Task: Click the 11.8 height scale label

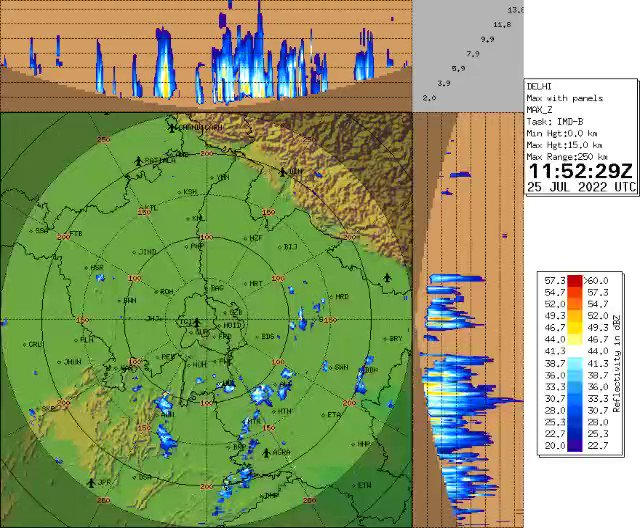Action: [x=502, y=24]
